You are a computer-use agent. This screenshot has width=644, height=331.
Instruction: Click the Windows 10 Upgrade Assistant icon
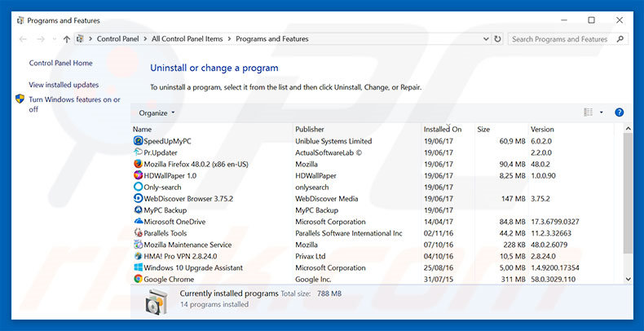(138, 267)
